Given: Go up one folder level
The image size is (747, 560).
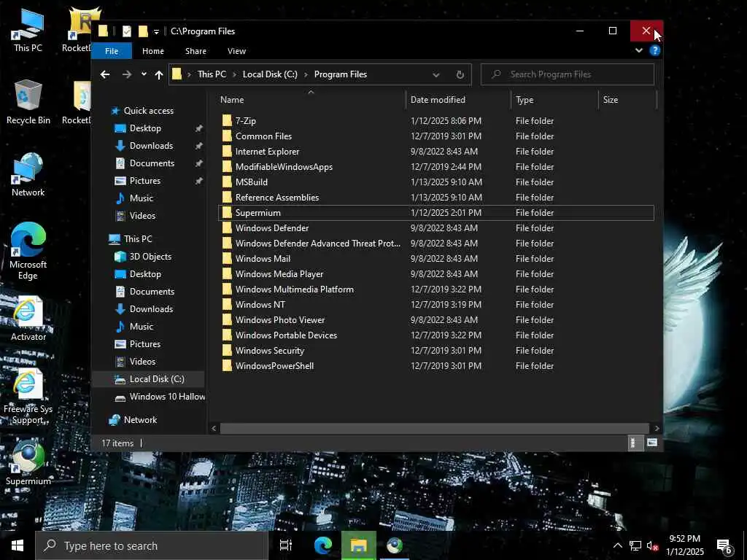Looking at the screenshot, I should tap(158, 74).
